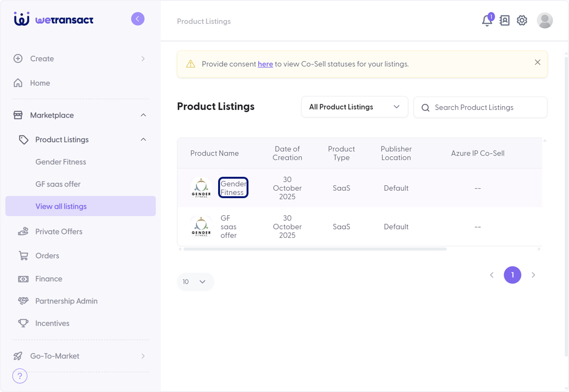Open the help question mark button
Image resolution: width=569 pixels, height=392 pixels.
[x=19, y=376]
